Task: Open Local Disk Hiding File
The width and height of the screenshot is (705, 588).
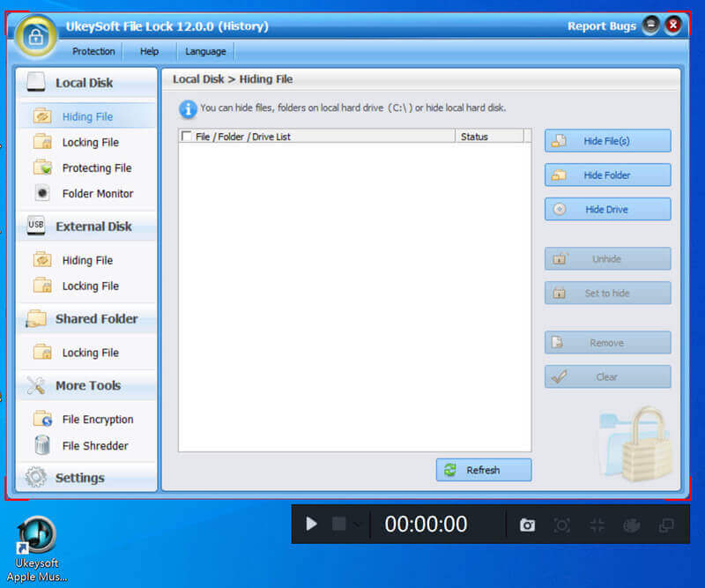Action: [87, 116]
